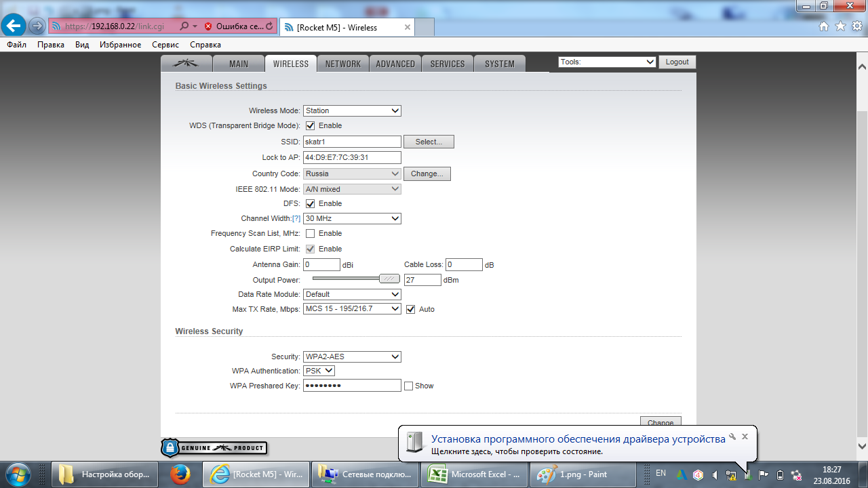Open the Wireless Mode dropdown
The image size is (868, 488).
352,110
